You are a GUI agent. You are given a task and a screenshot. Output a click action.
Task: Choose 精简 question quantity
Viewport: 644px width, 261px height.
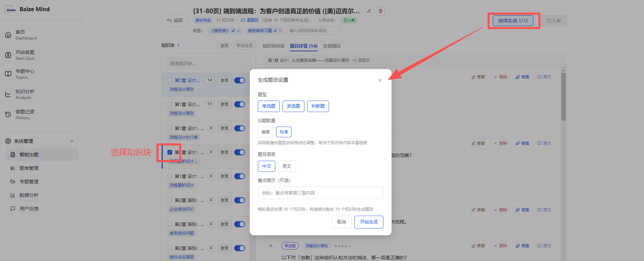pyautogui.click(x=266, y=132)
